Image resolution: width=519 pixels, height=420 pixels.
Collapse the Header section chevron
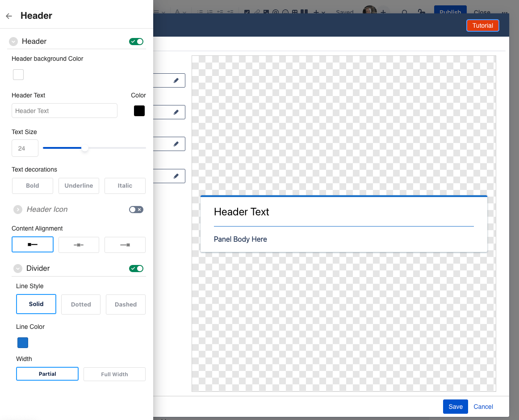(x=13, y=41)
